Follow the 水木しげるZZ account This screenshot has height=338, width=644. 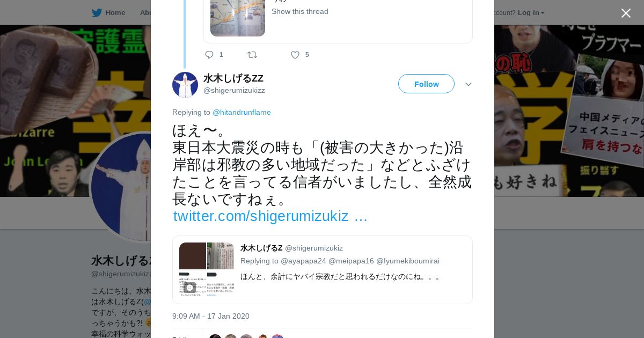[x=426, y=84]
